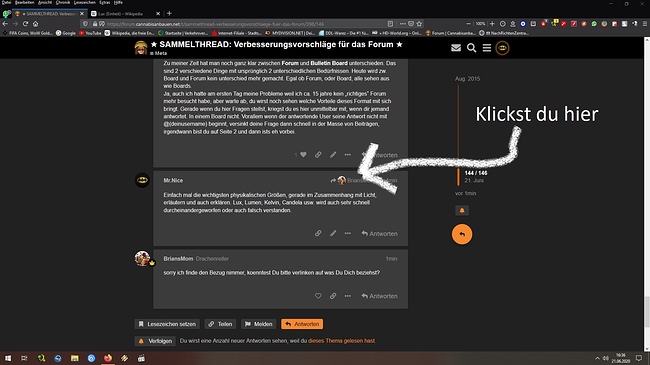The image size is (650, 365).
Task: Click the Mr.Nice username
Action: coord(173,180)
